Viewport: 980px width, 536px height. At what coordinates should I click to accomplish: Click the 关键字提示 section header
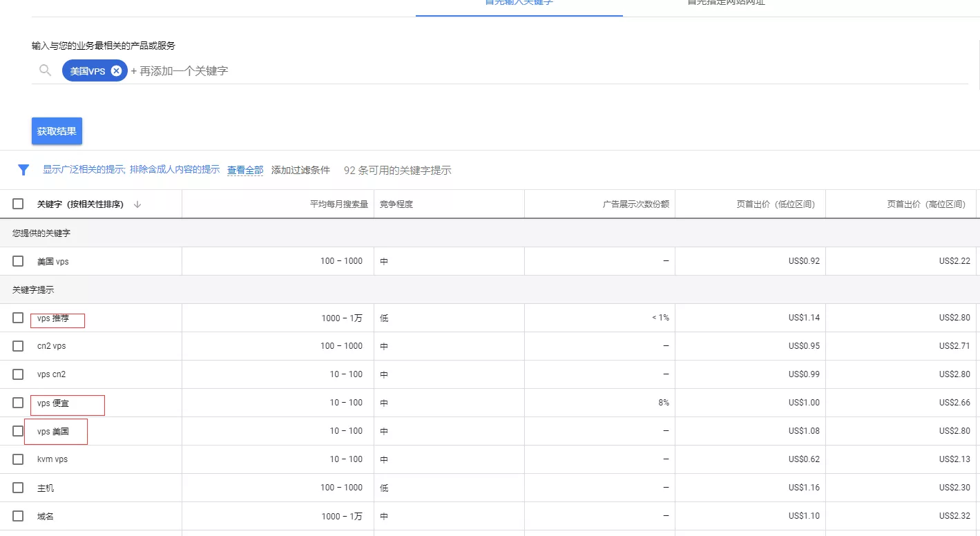(x=33, y=289)
